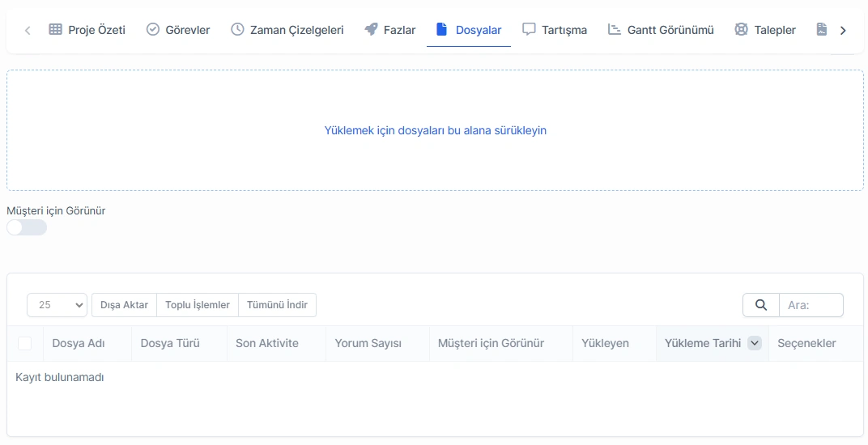Open the Zaman Çizelgeleri tab
Image resolution: width=868 pixels, height=445 pixels.
point(287,30)
